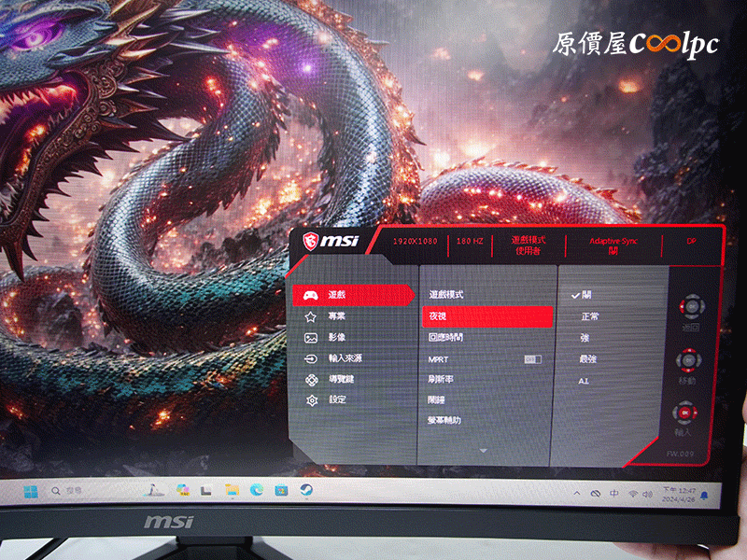Open the 輸入來源 input source icon
Screen dimensions: 747x560
[311, 358]
